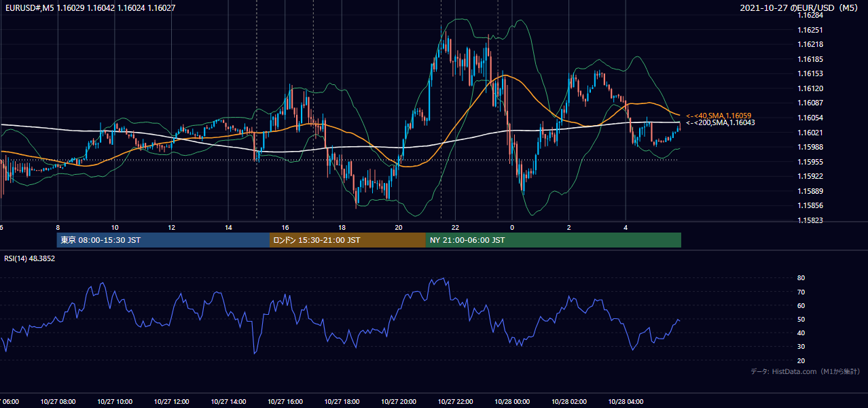Screen dimensions: 868x408
Task: Click the 東京 08:00-15:30 JST session bar
Action: pos(163,240)
